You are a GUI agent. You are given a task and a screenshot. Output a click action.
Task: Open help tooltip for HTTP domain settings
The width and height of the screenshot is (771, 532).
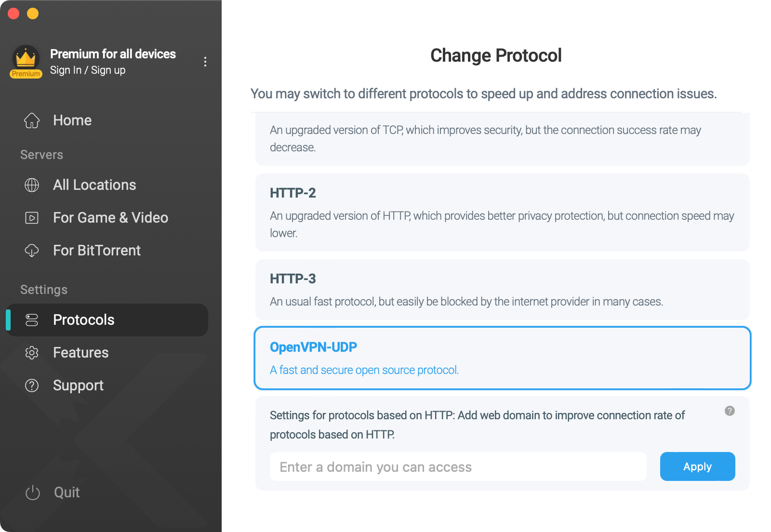coord(730,411)
